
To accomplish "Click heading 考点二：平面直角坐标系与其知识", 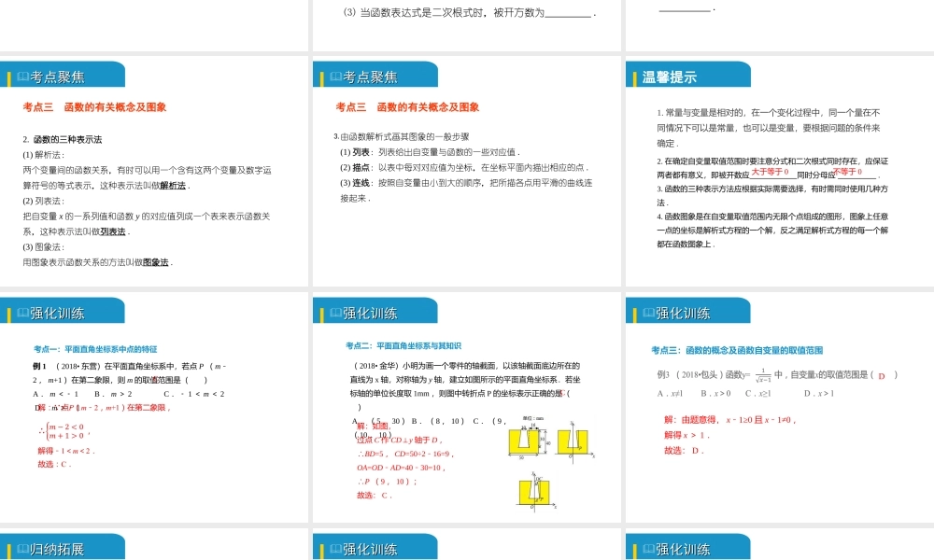I will click(x=403, y=345).
